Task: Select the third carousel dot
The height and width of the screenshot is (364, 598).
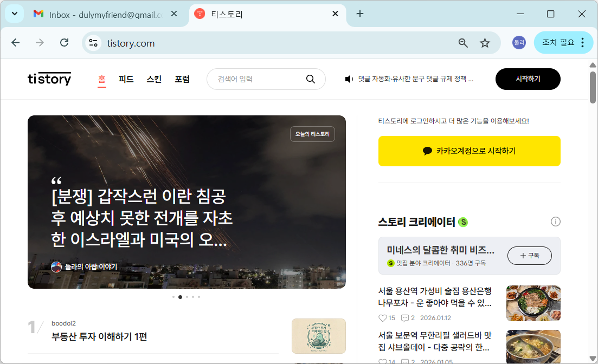Action: [x=187, y=297]
